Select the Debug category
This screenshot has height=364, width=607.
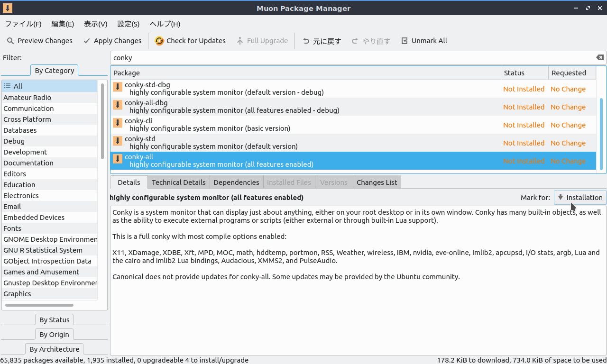coord(50,141)
